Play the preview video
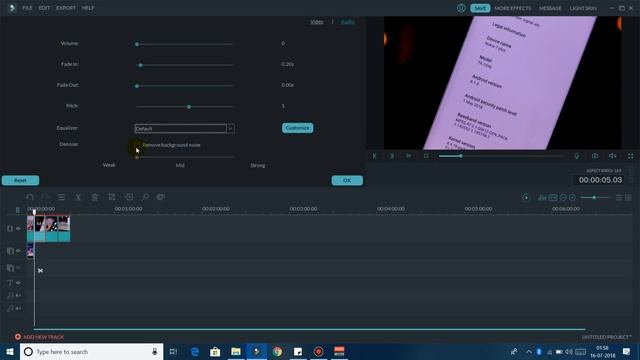This screenshot has height=360, width=640. tap(409, 156)
